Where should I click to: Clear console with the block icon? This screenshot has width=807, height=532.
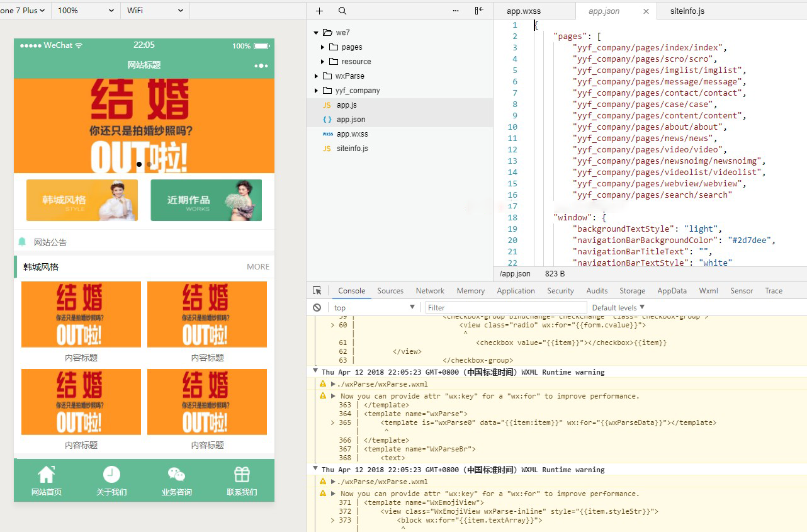point(317,307)
